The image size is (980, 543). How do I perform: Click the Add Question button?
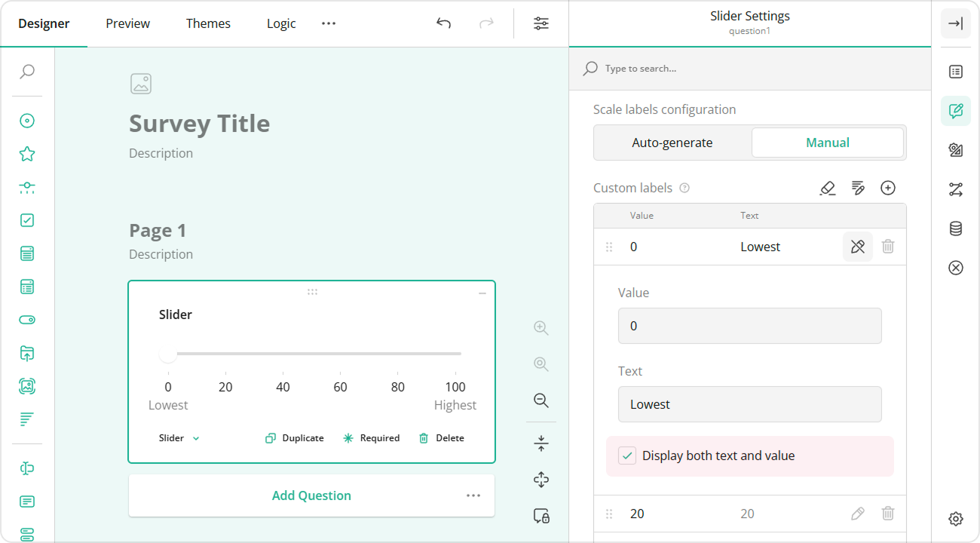[x=311, y=495]
